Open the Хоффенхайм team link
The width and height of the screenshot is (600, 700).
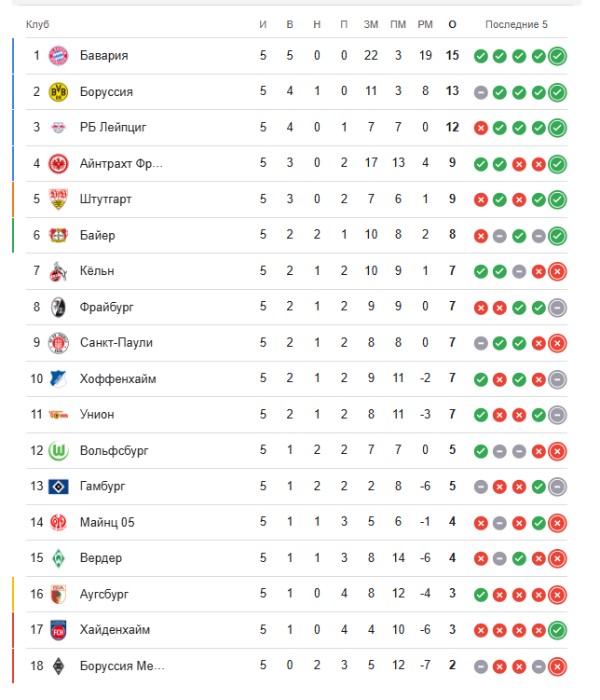point(116,378)
